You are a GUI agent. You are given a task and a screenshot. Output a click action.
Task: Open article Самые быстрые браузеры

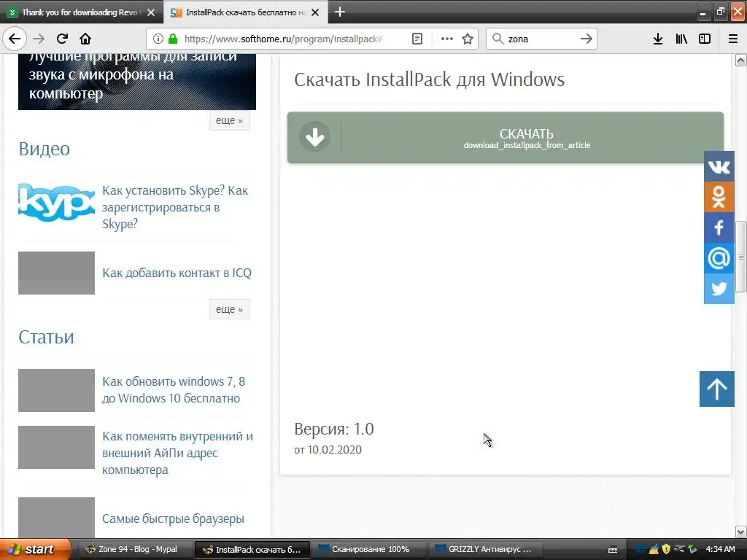coord(173,518)
